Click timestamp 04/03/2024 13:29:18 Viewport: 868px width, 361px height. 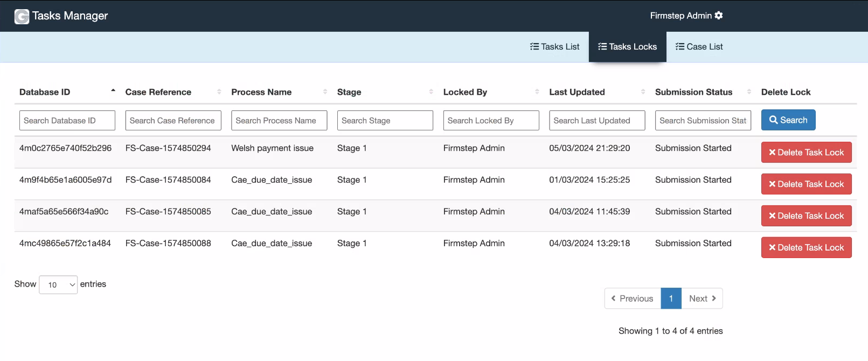(x=589, y=244)
